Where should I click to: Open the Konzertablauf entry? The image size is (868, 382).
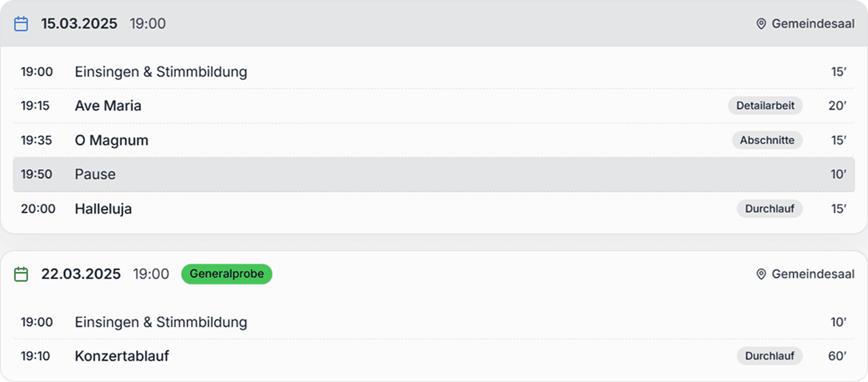coord(122,356)
